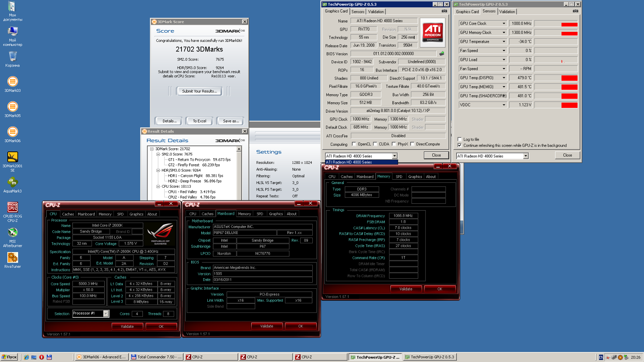Open the 3DMark05 desktop shortcut

(12, 110)
